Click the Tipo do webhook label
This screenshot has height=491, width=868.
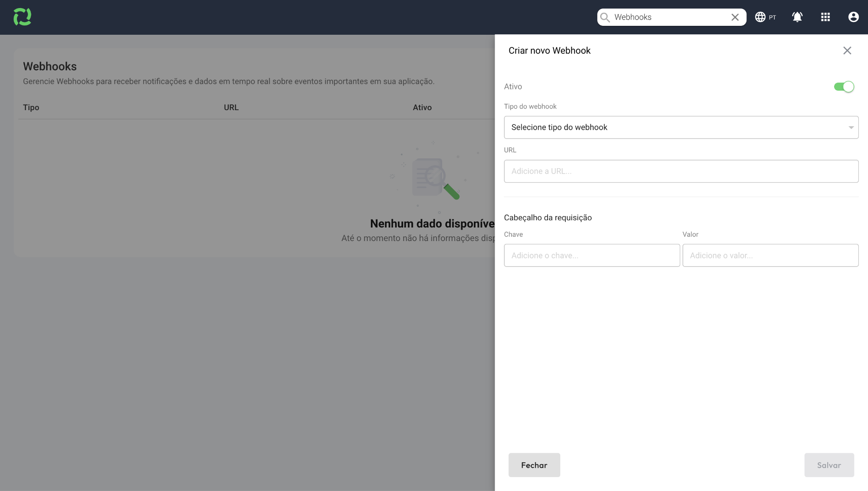tap(530, 107)
